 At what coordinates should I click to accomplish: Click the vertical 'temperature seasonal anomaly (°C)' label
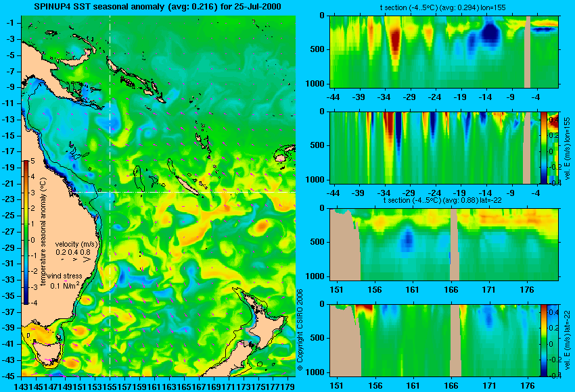(43, 232)
